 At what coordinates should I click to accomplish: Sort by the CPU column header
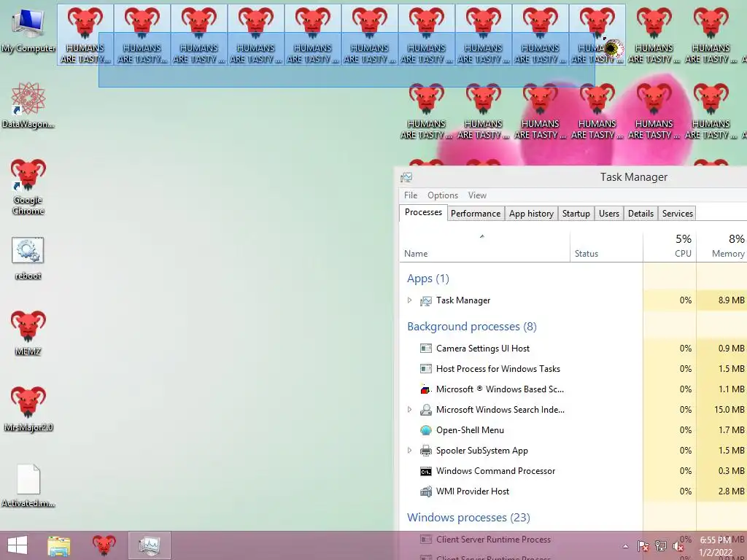pyautogui.click(x=670, y=246)
